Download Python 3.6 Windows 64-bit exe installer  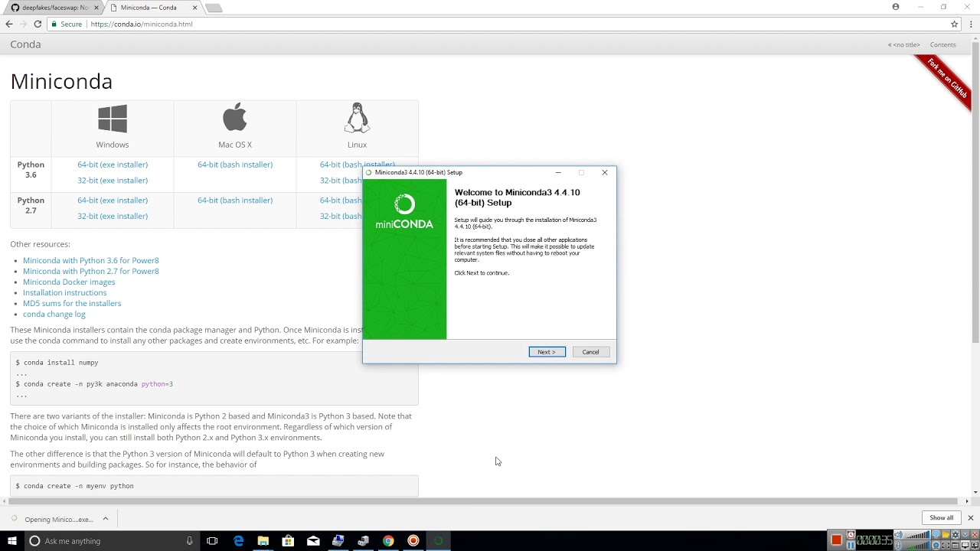113,165
